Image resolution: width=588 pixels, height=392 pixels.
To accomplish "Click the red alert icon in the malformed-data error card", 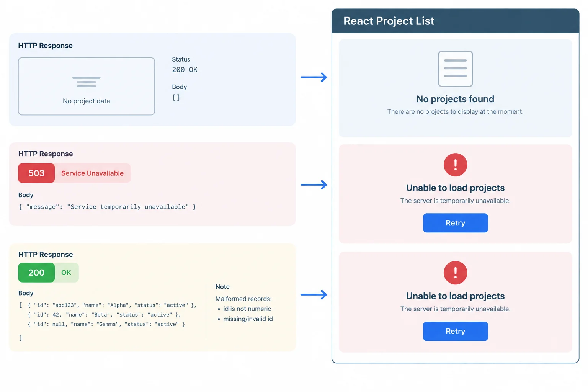I will pyautogui.click(x=455, y=273).
